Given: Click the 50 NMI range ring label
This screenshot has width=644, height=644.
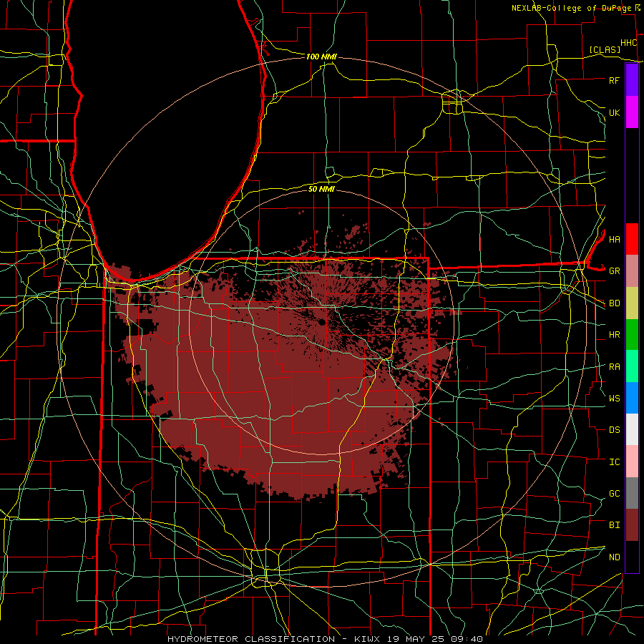Looking at the screenshot, I should 321,189.
